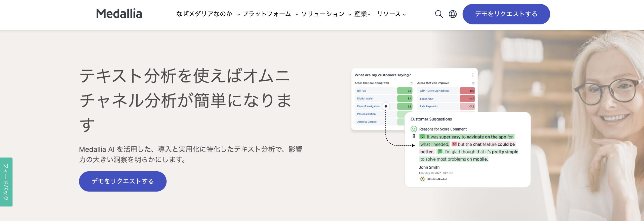Image resolution: width=644 pixels, height=221 pixels.
Task: Click the Medallia logo
Action: coord(119,14)
